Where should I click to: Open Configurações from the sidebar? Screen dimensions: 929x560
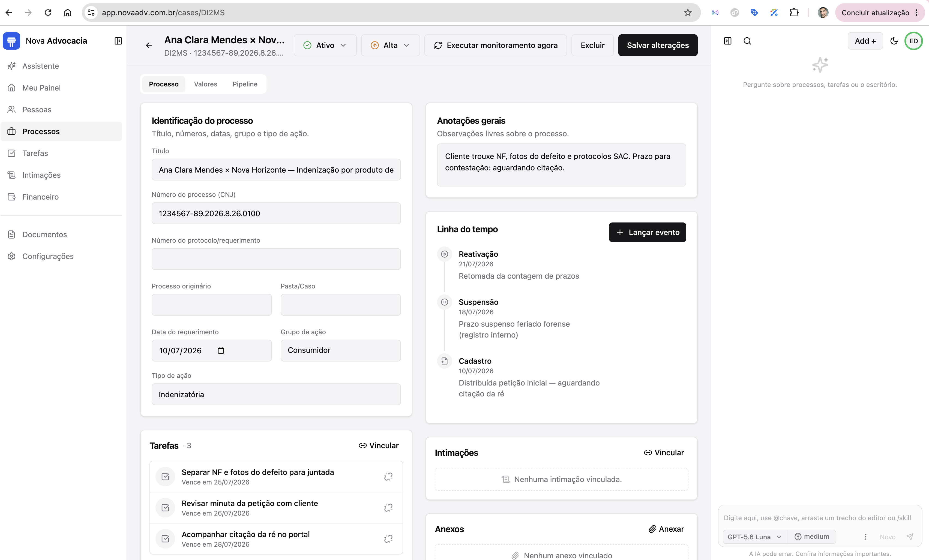61,256
